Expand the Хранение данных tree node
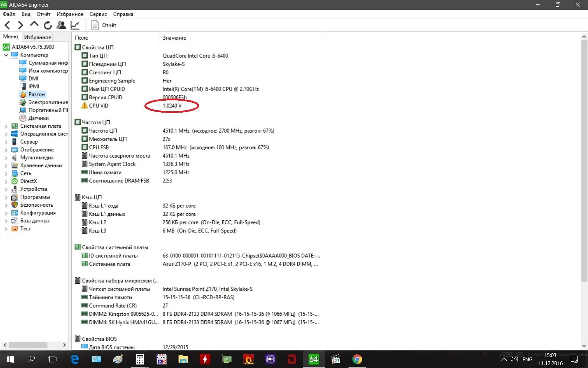This screenshot has height=368, width=588. (x=6, y=166)
